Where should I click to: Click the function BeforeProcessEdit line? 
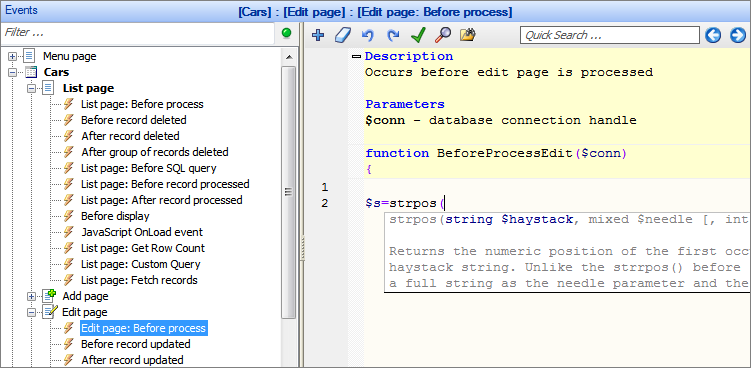(x=496, y=154)
